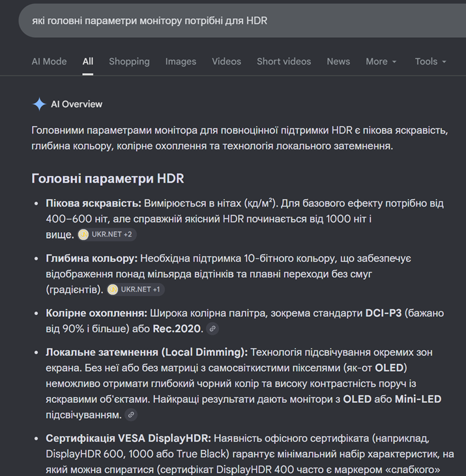Screen dimensions: 466x476
Task: Go to Short videos tab
Action: pos(284,61)
